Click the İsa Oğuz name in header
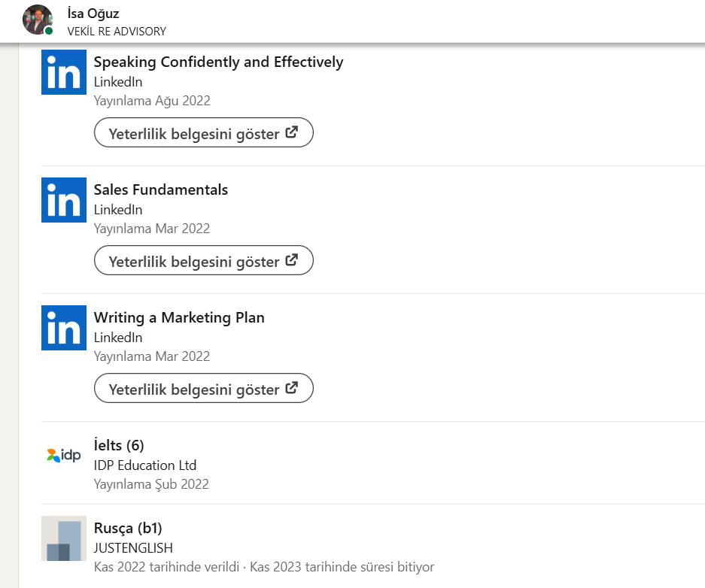Viewport: 705px width, 588px height. tap(93, 14)
